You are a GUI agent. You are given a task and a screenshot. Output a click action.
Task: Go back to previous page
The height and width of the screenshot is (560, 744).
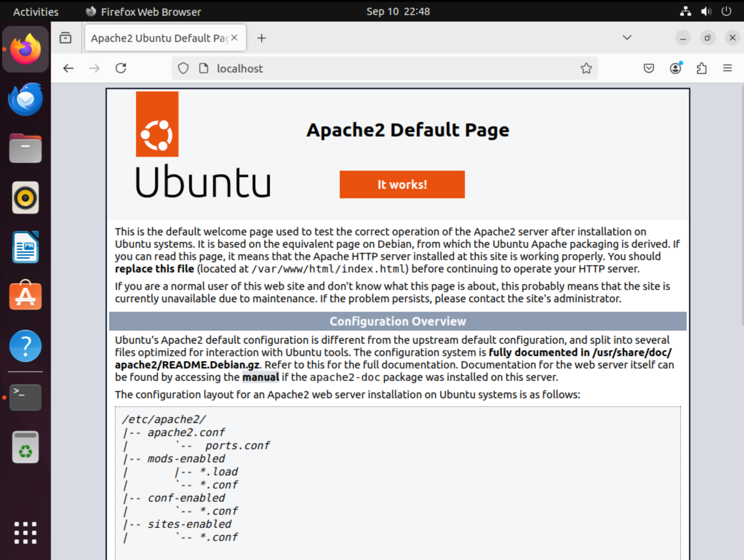tap(68, 68)
